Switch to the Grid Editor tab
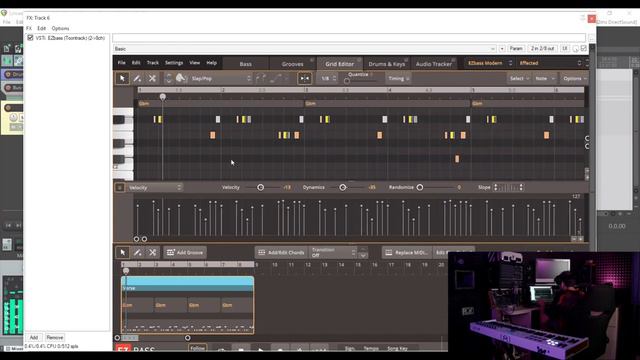 click(339, 64)
